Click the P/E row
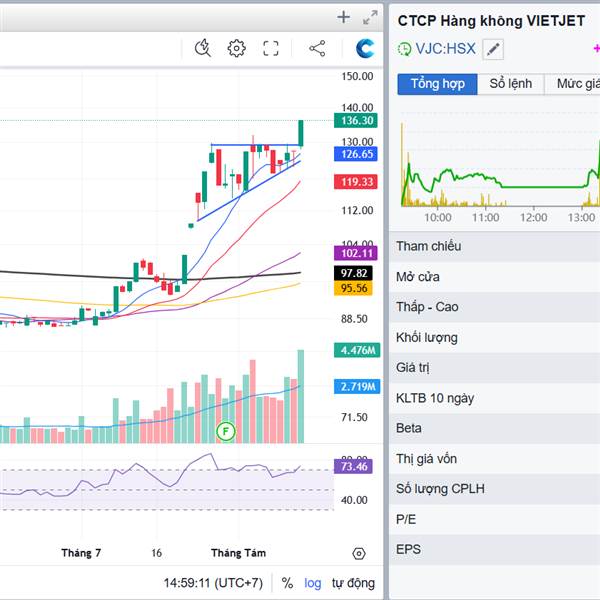This screenshot has height=600, width=600. 494,519
